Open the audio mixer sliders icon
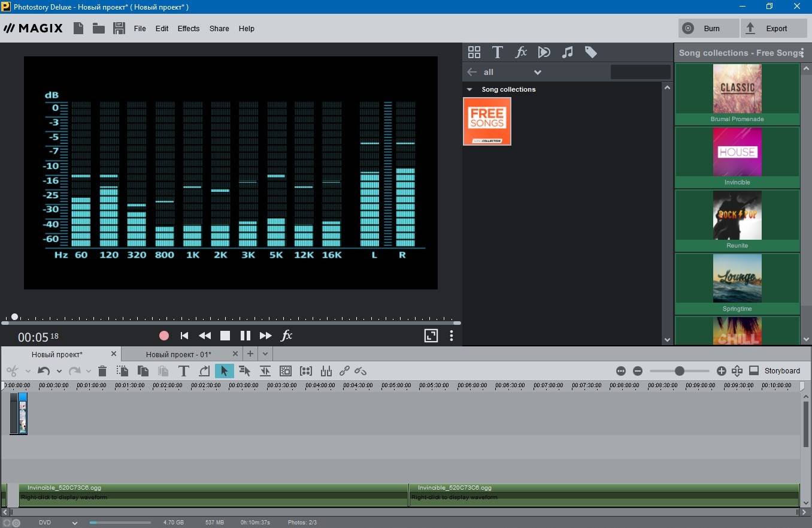 [326, 371]
